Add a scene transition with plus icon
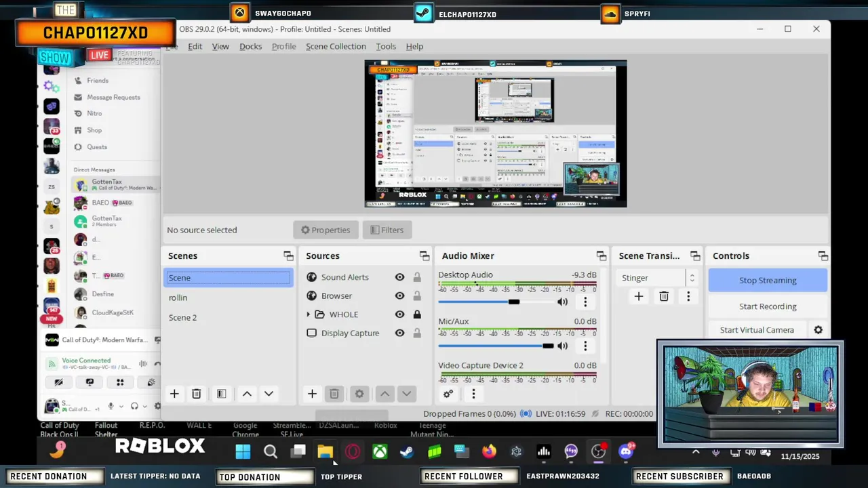Screen dimensions: 868x488 point(639,296)
